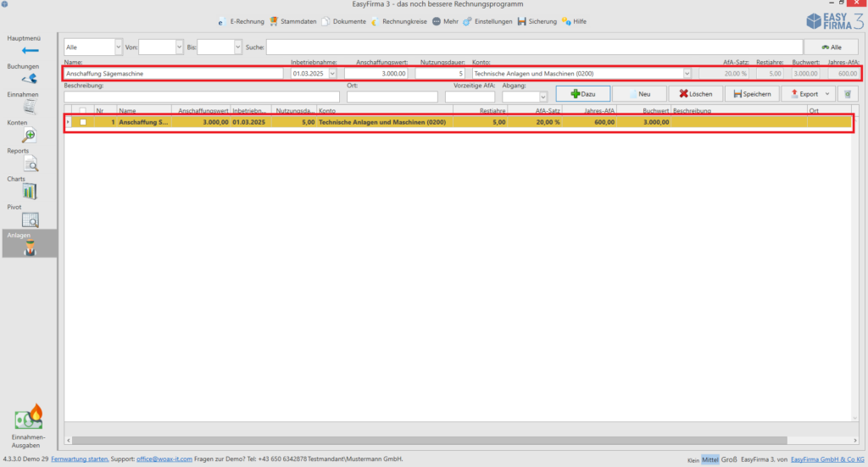This screenshot has height=467, width=868.
Task: Sort by the Anschaffungswert column header
Action: (201, 111)
